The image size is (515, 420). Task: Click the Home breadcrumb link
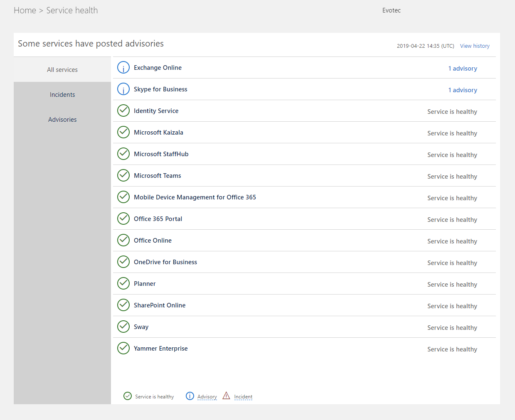click(25, 10)
